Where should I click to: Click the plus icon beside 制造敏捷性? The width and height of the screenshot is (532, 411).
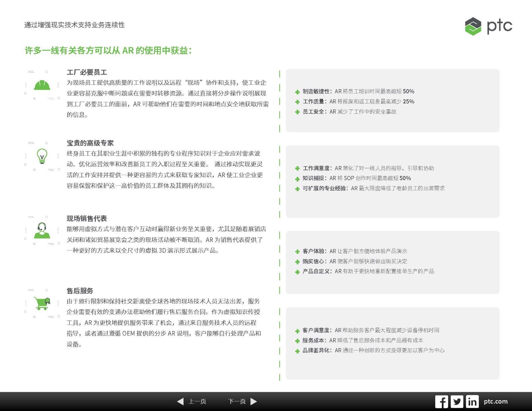297,92
